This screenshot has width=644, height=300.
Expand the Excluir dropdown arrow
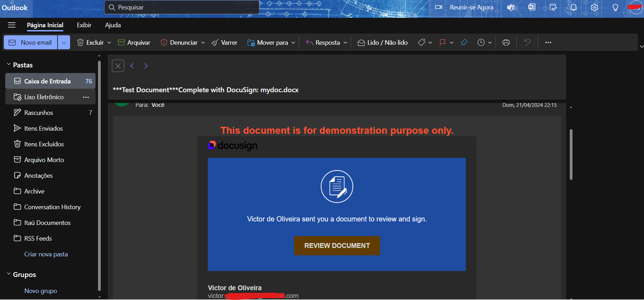(x=109, y=43)
